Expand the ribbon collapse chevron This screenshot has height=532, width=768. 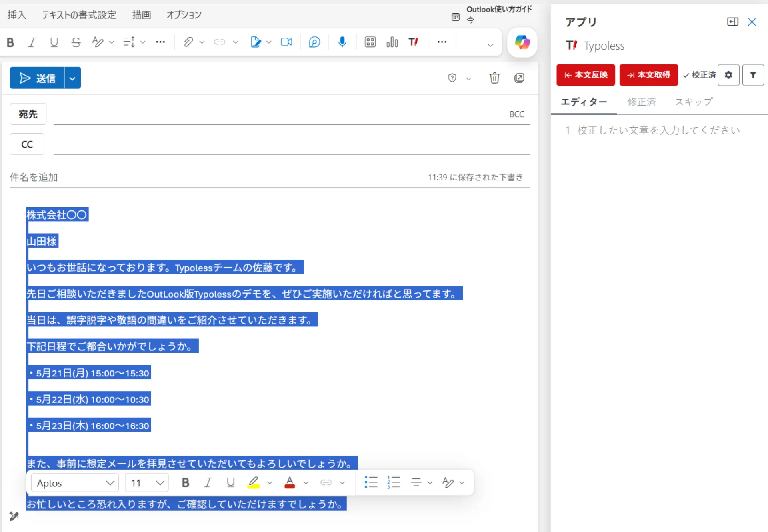click(x=490, y=45)
